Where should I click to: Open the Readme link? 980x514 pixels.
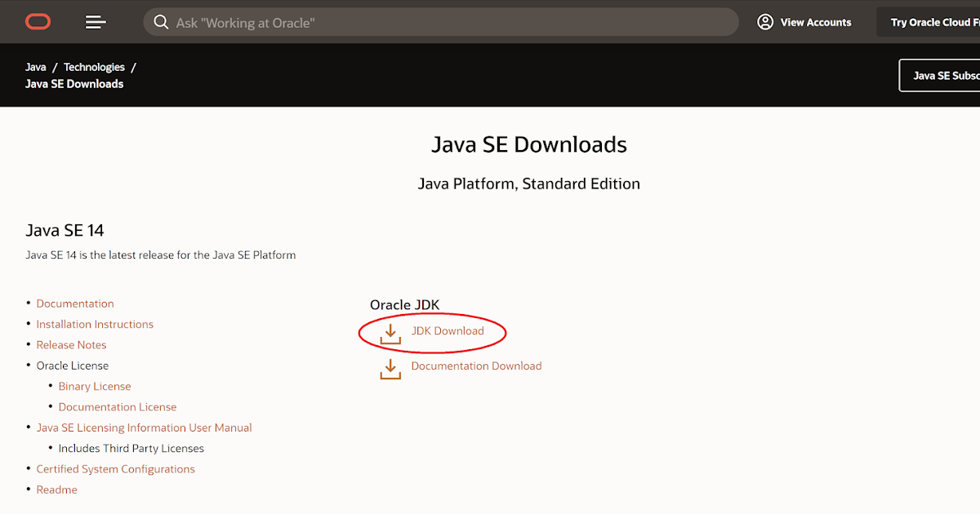pyautogui.click(x=56, y=489)
